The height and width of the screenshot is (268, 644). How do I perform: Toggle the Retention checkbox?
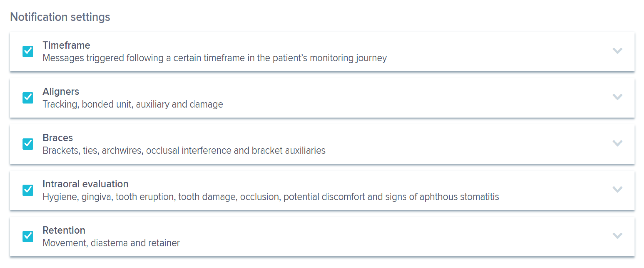pos(28,236)
